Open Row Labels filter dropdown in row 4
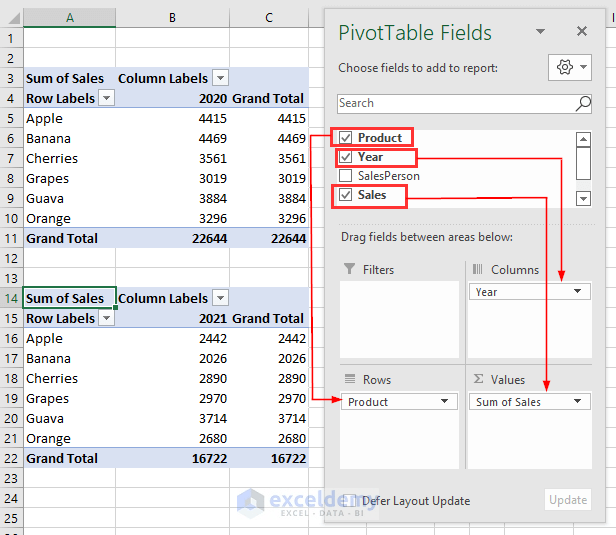This screenshot has width=616, height=535. (106, 98)
